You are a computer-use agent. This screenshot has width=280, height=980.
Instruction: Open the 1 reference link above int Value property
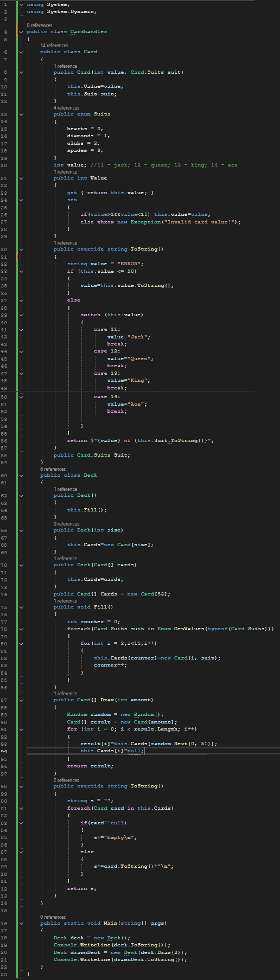tap(65, 172)
